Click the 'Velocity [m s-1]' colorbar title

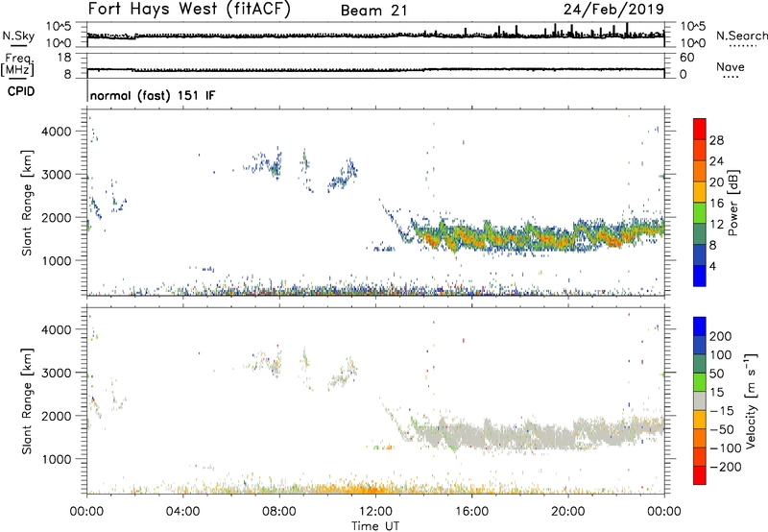(x=750, y=401)
